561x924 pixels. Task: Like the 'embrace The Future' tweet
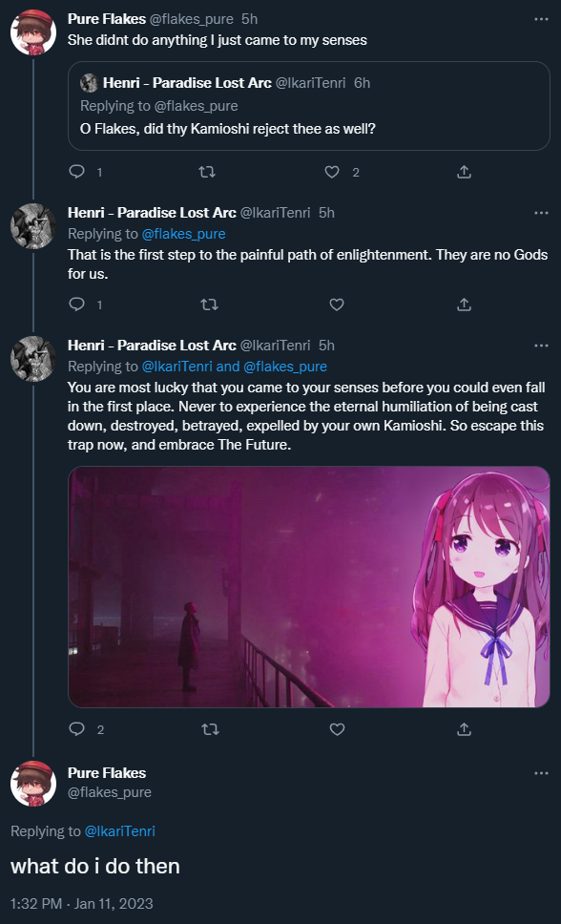click(x=337, y=729)
